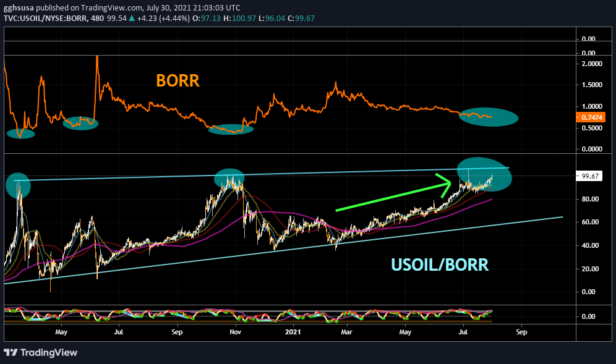Click the 2.0000 label on the BORR axis

click(x=592, y=64)
